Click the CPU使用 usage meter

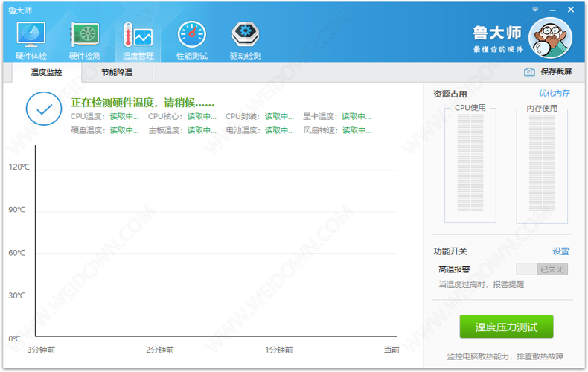point(470,163)
